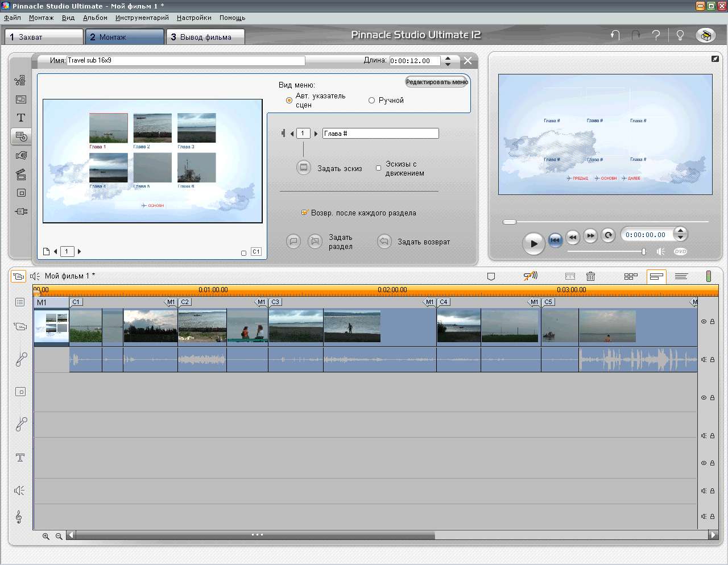Go to next chapter number arrow
This screenshot has width=728, height=565.
(x=316, y=134)
